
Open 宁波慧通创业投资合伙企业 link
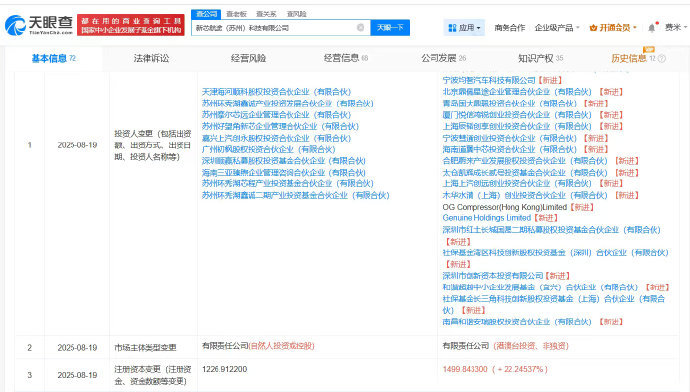(x=509, y=138)
